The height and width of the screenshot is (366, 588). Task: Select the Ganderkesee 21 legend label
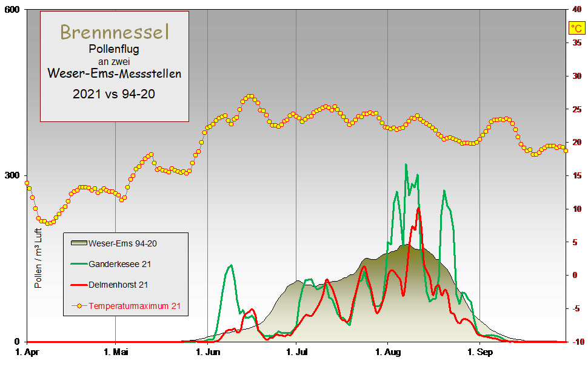click(120, 264)
